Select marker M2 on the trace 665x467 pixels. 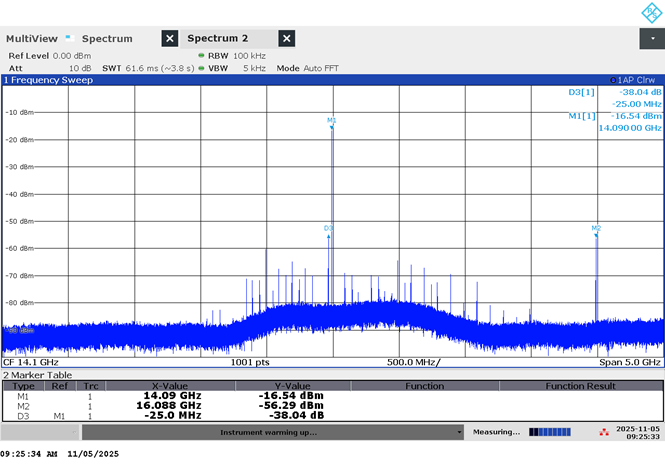click(596, 231)
